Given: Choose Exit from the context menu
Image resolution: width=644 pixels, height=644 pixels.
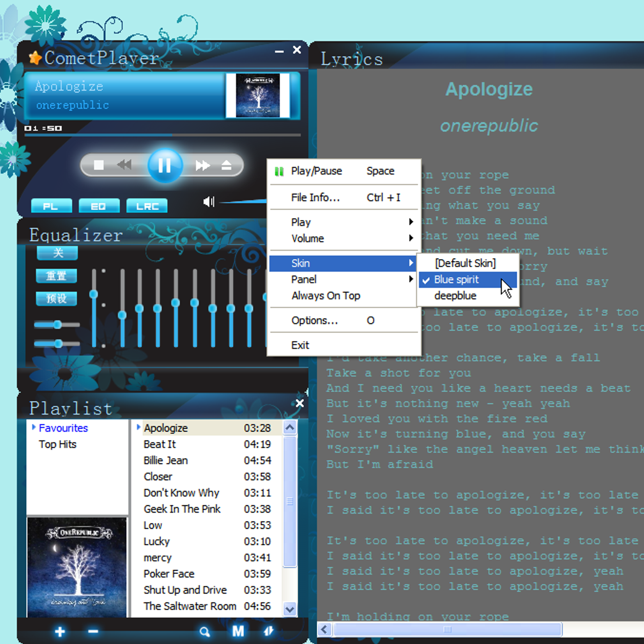Looking at the screenshot, I should click(344, 345).
